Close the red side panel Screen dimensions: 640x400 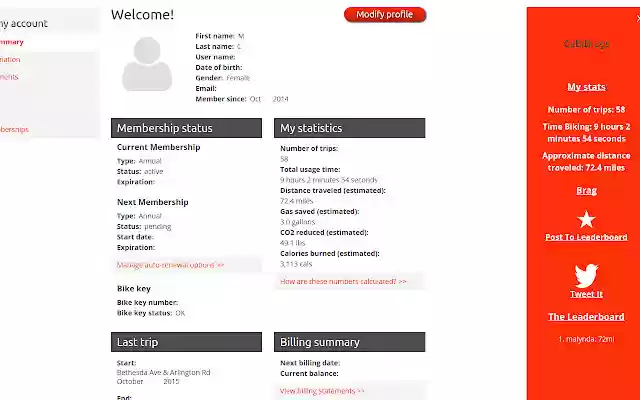(x=638, y=18)
